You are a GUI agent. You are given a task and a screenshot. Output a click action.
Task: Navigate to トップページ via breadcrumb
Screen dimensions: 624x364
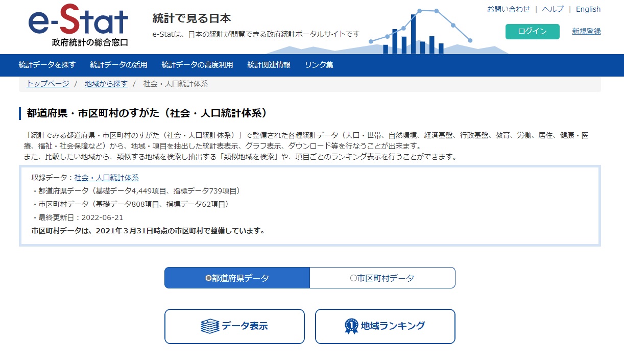[x=47, y=84]
